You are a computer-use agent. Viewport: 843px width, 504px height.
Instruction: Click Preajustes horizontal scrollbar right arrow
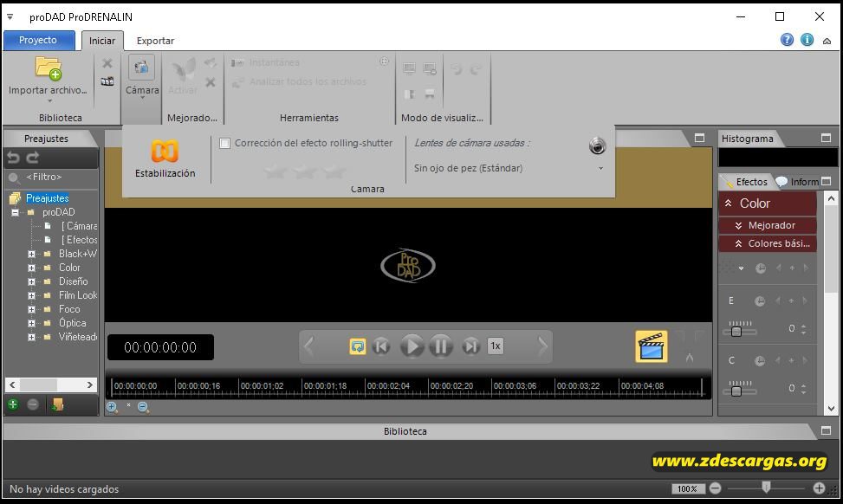(x=90, y=384)
